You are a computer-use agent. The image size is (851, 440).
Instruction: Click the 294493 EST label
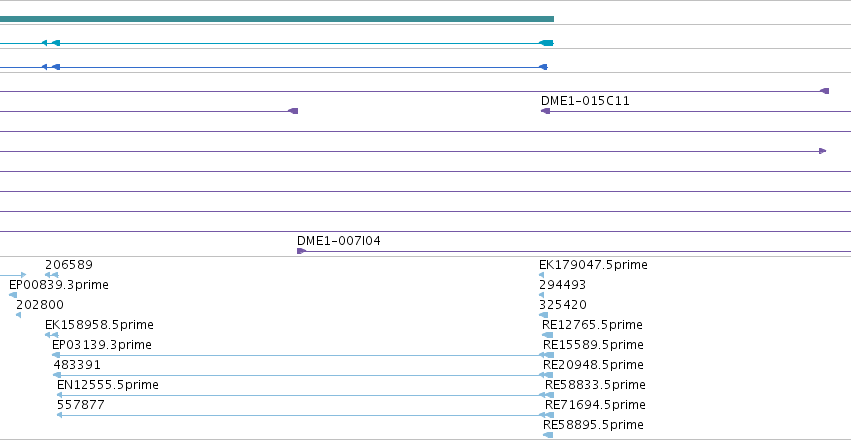(563, 285)
